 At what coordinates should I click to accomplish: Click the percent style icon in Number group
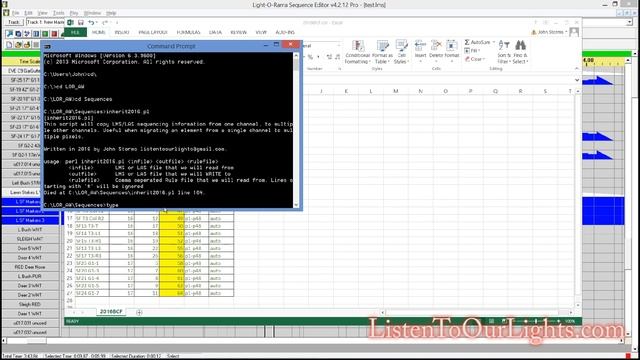point(310,57)
